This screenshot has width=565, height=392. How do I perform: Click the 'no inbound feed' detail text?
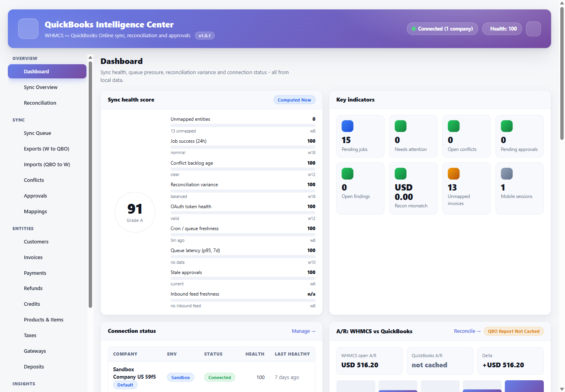click(186, 306)
